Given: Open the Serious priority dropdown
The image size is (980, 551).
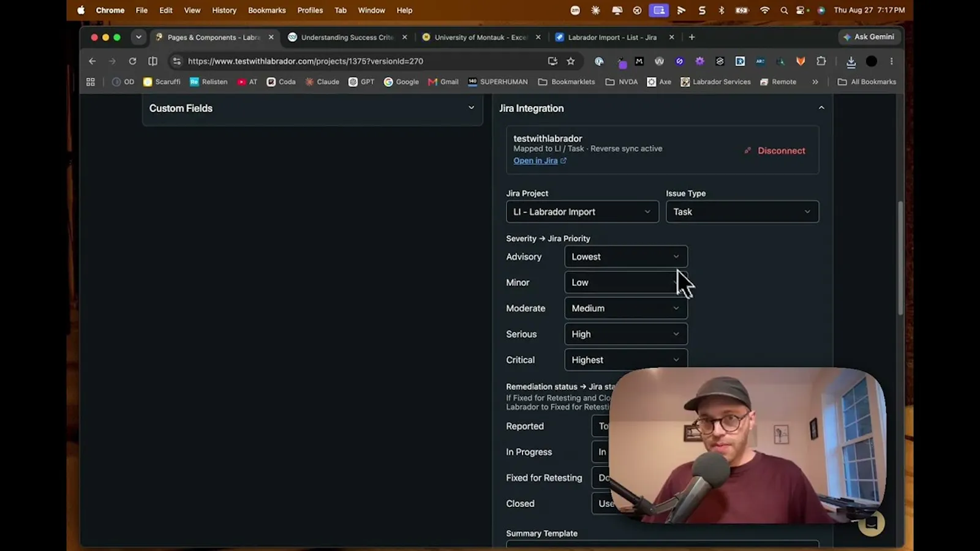Looking at the screenshot, I should (x=626, y=334).
